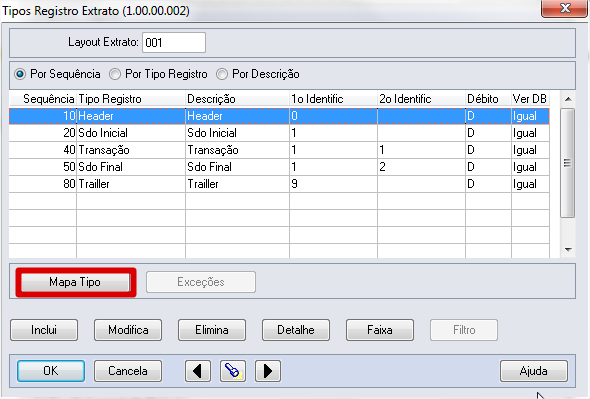Click sequence number 40 cell
This screenshot has width=590, height=399.
point(43,150)
